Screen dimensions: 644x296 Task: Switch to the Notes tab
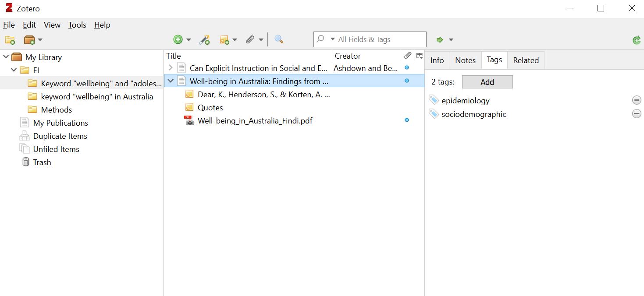pos(465,60)
